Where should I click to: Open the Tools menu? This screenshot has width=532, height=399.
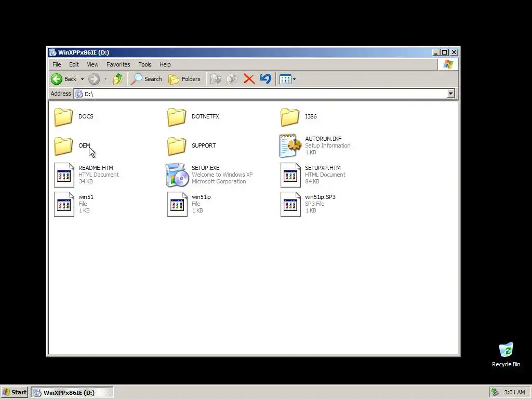[x=145, y=64]
